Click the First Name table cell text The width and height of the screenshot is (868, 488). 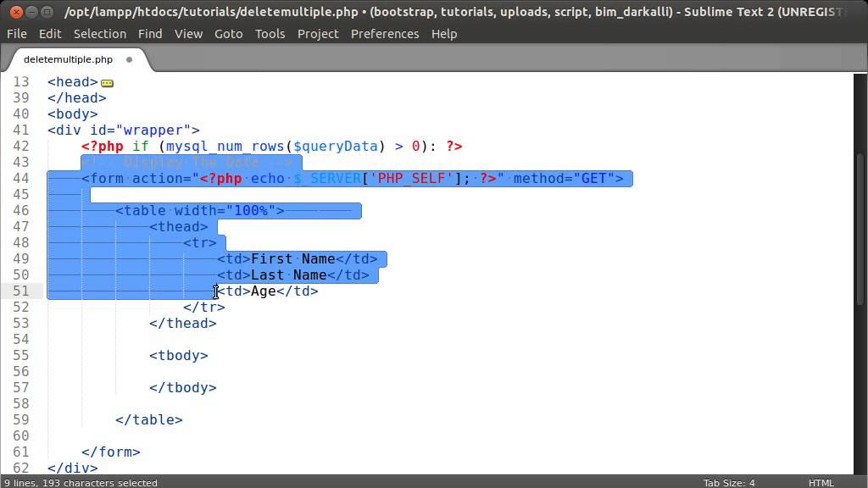click(x=293, y=259)
